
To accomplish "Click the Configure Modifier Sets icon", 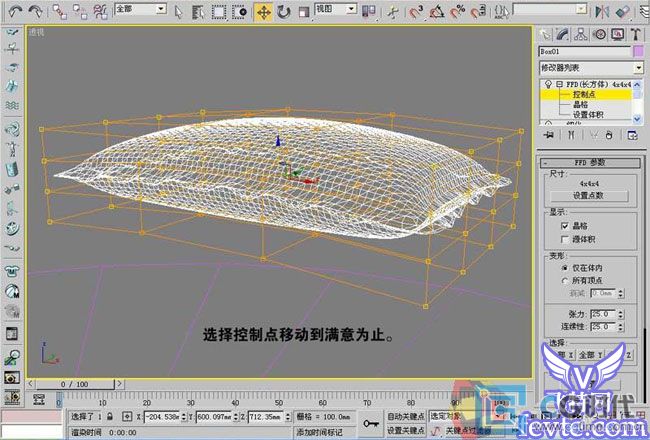I will pos(633,135).
